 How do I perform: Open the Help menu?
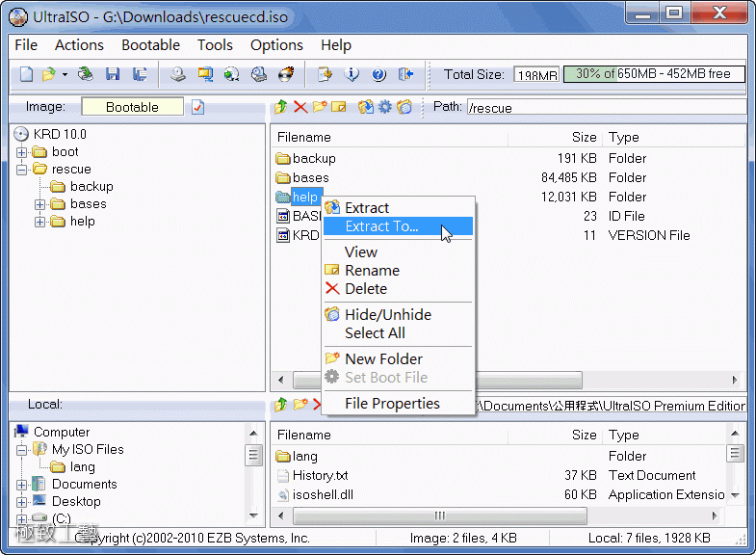(x=336, y=45)
